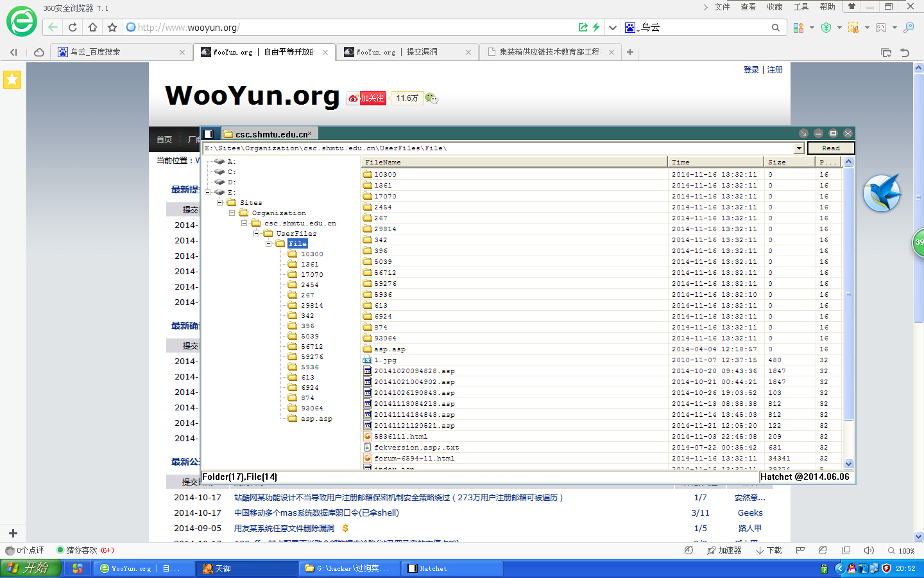
Task: Click the WeChat icon next to 11.6万
Action: (x=431, y=98)
